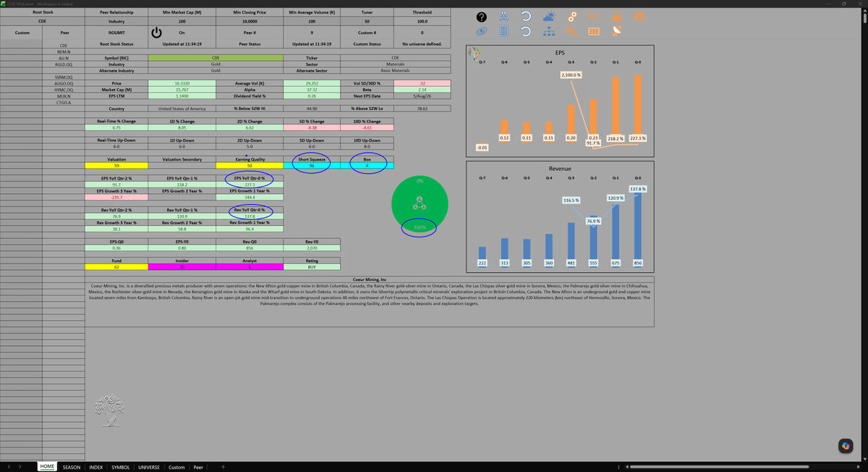Select peer symbol AUGO.OQ
This screenshot has width=868, height=472.
[x=64, y=83]
